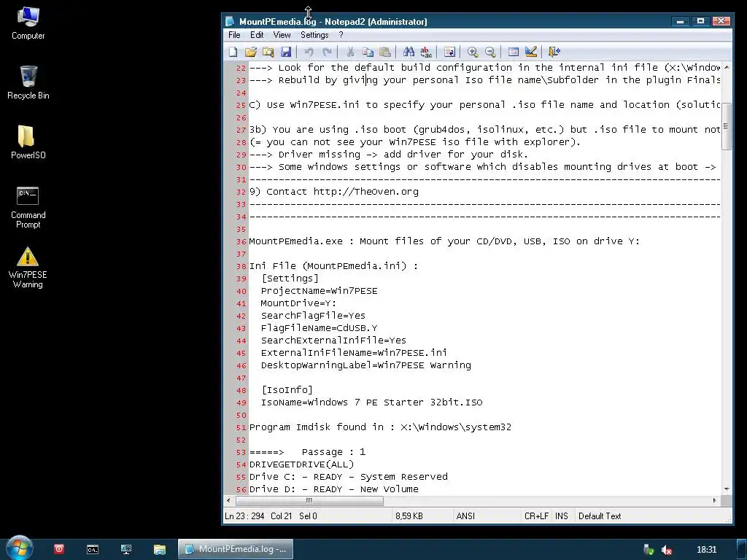Screen dimensions: 747x560
Task: Click the Notepad2 title bar text
Action: pyautogui.click(x=333, y=21)
